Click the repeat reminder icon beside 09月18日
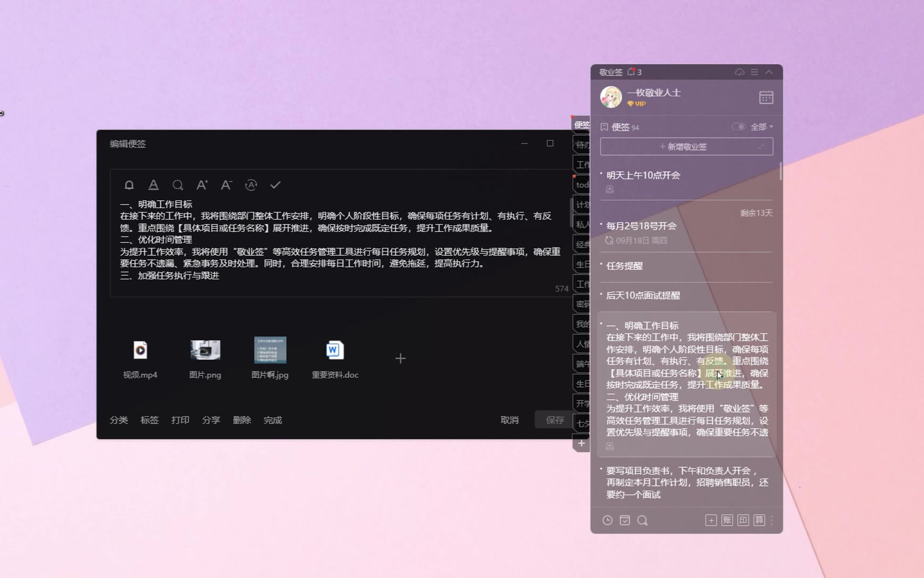 click(x=609, y=241)
